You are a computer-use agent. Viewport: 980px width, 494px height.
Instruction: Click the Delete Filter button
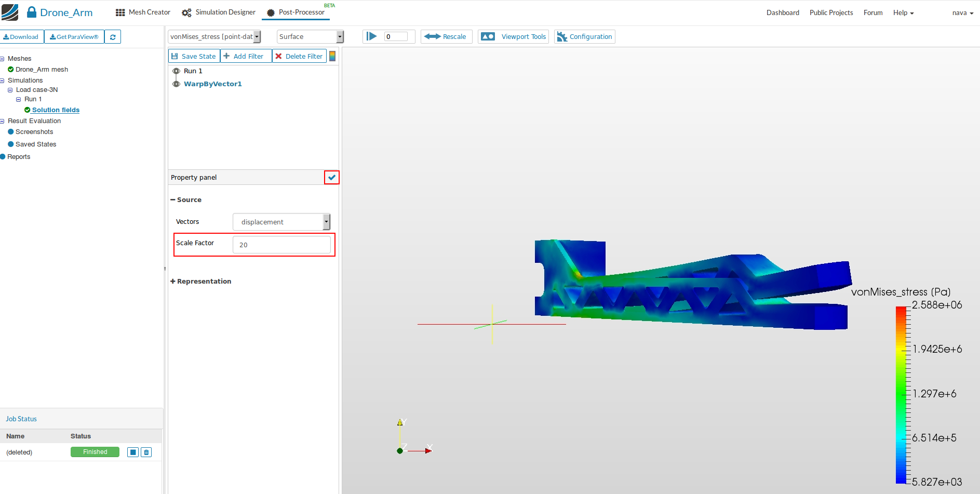[x=299, y=56]
